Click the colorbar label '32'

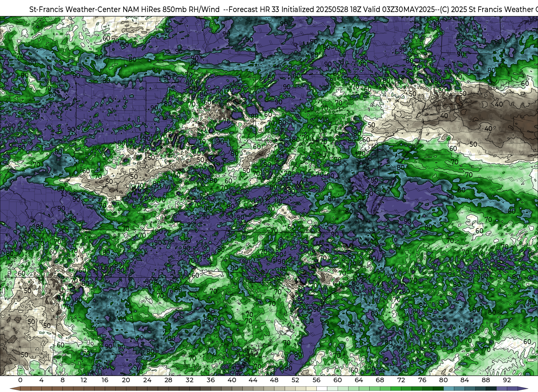(189, 380)
